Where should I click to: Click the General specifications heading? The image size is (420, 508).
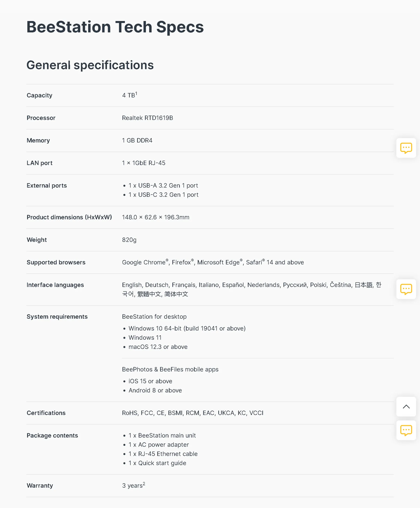90,65
